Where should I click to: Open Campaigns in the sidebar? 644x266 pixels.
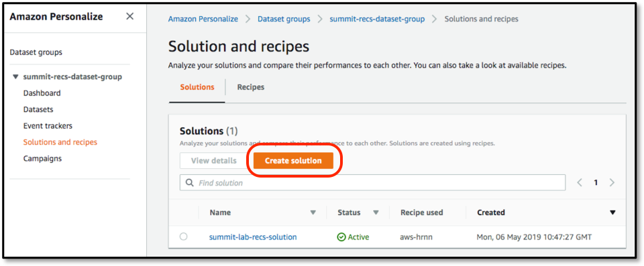tap(42, 159)
